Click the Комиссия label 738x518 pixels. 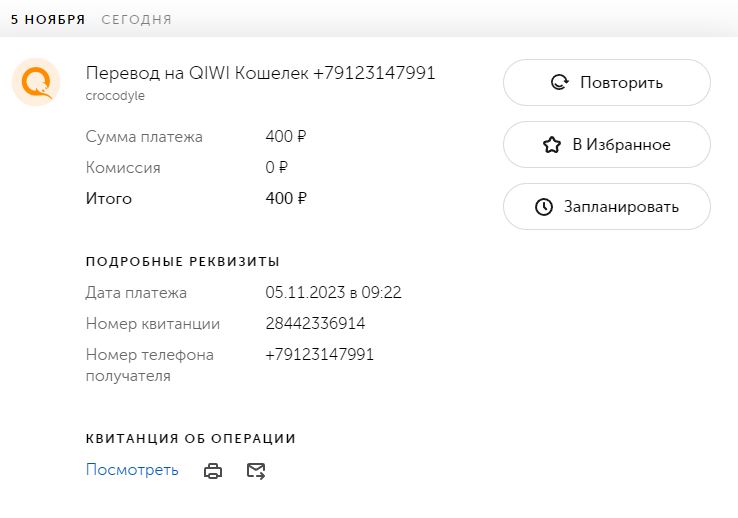tap(123, 167)
